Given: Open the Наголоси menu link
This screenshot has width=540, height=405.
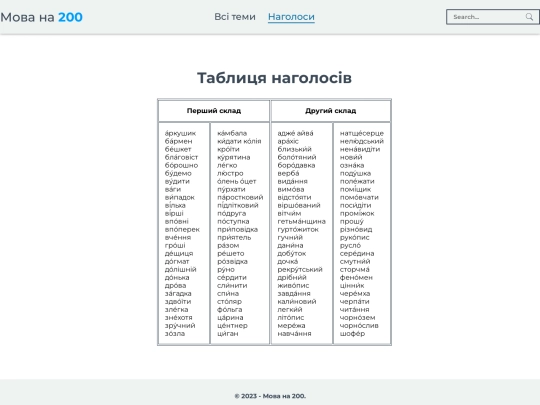Looking at the screenshot, I should pos(291,17).
